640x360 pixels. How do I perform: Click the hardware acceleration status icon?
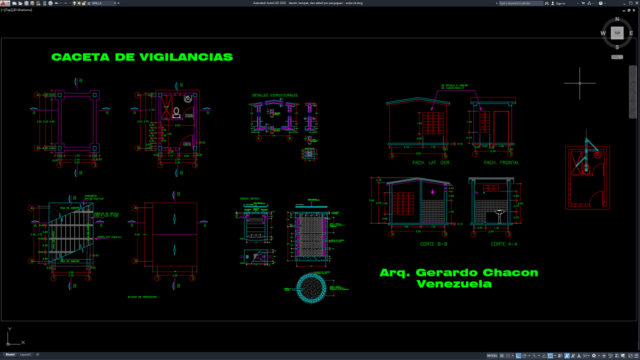pos(623,356)
